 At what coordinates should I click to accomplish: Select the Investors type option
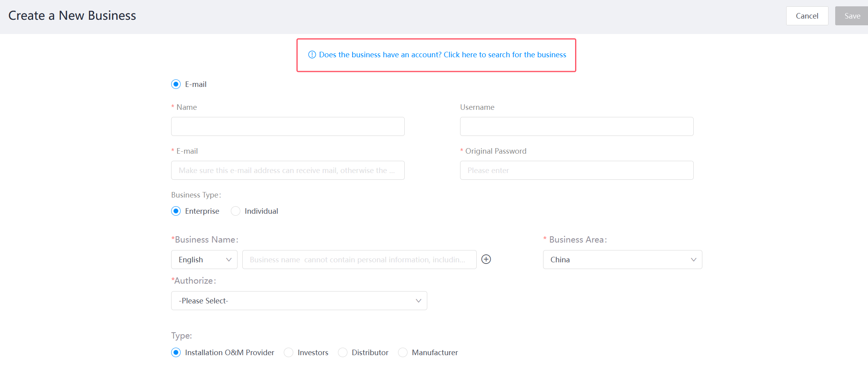289,352
